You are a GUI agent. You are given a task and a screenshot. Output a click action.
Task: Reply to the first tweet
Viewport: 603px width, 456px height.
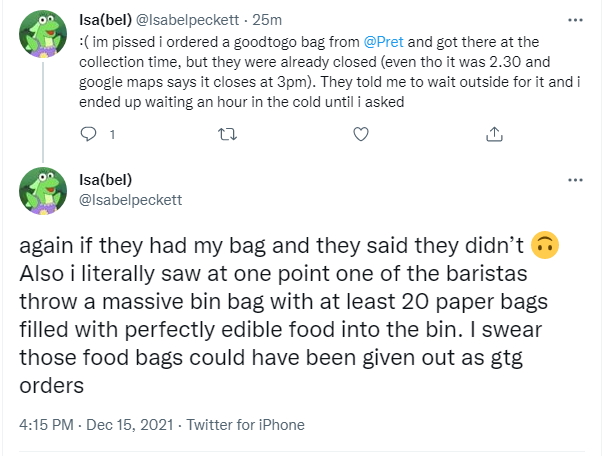[87, 134]
